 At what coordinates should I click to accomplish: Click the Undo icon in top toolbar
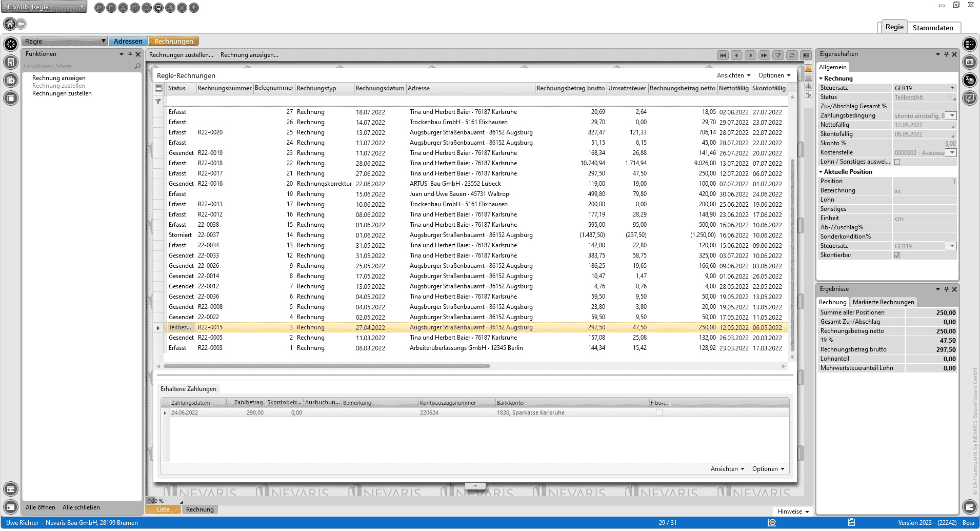pyautogui.click(x=99, y=8)
